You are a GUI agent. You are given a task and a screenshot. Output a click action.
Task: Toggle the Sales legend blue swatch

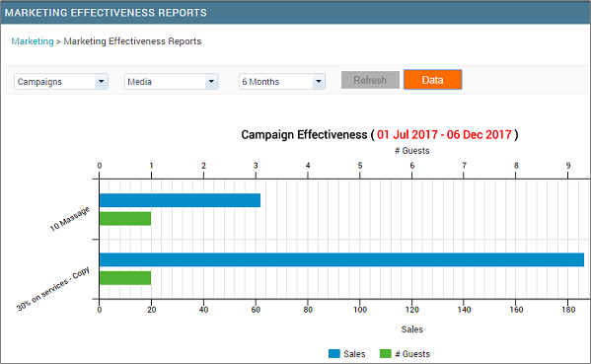pos(334,354)
